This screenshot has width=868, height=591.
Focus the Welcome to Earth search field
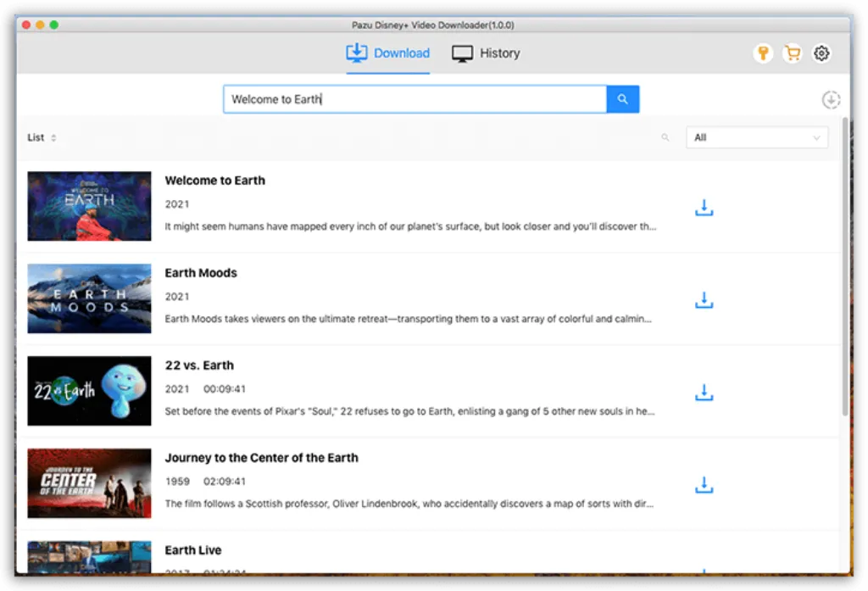point(415,99)
